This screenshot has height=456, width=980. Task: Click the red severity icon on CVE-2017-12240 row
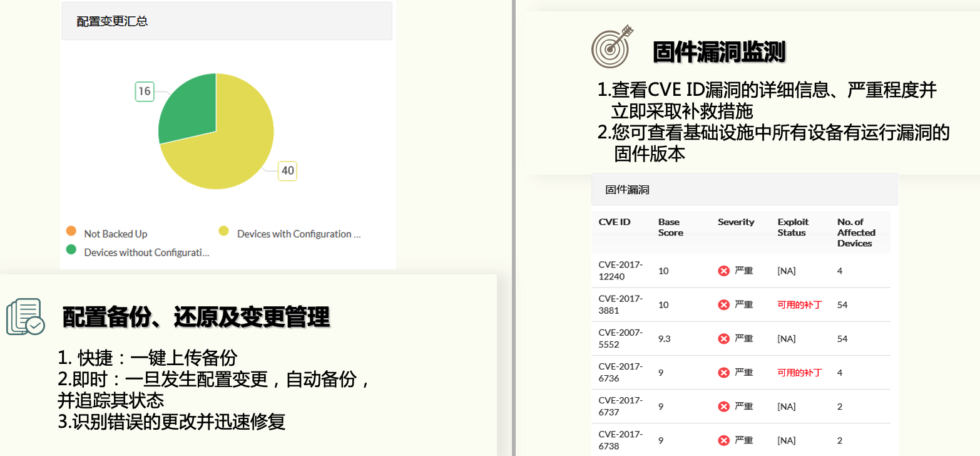click(724, 271)
